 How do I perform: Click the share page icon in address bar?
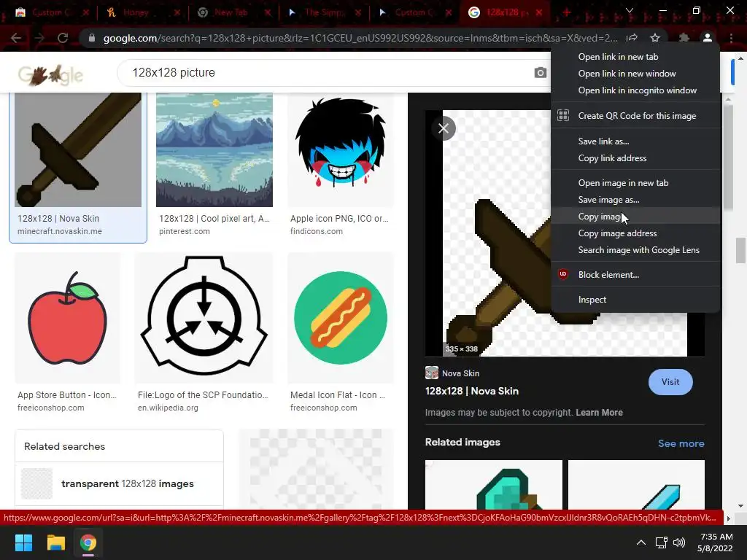[x=632, y=38]
